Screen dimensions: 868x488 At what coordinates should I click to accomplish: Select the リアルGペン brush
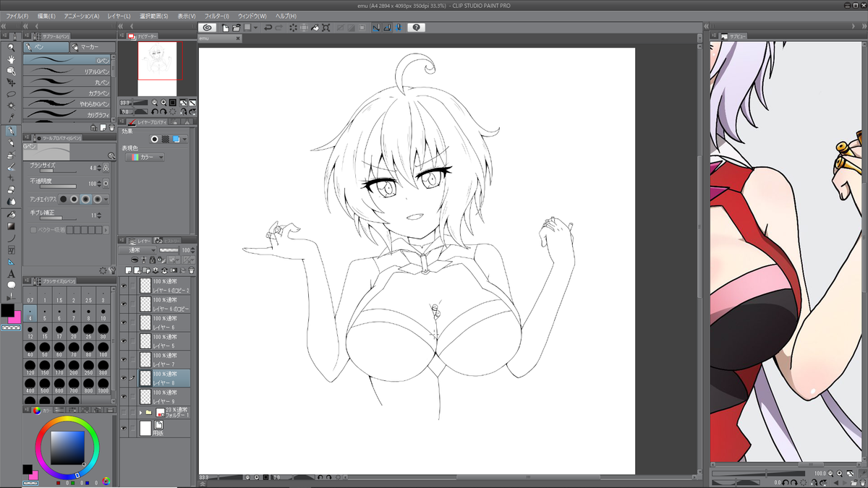67,72
